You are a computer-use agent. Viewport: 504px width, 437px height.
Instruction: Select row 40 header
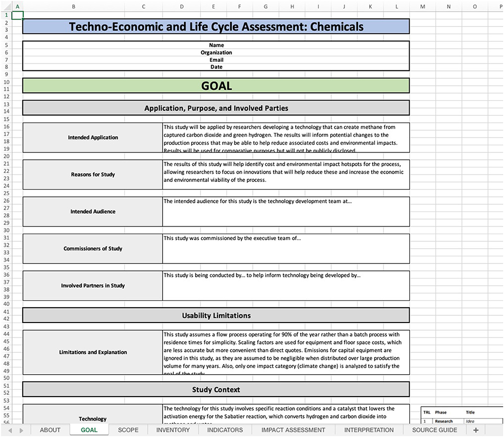tap(6, 304)
